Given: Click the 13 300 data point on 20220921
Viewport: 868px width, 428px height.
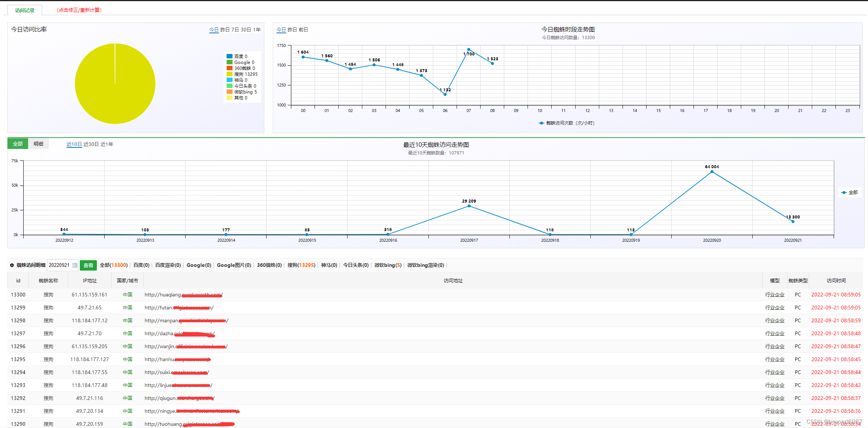Looking at the screenshot, I should click(793, 221).
